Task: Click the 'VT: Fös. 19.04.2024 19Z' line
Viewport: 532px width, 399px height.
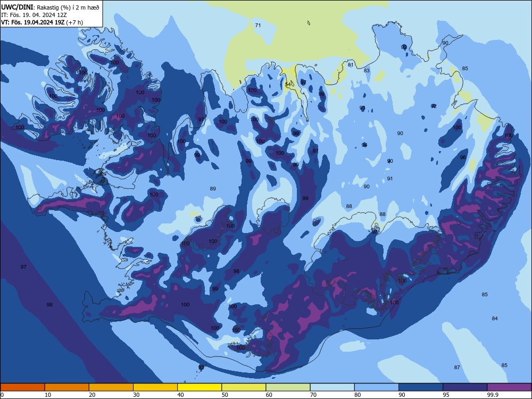Action: click(32, 22)
